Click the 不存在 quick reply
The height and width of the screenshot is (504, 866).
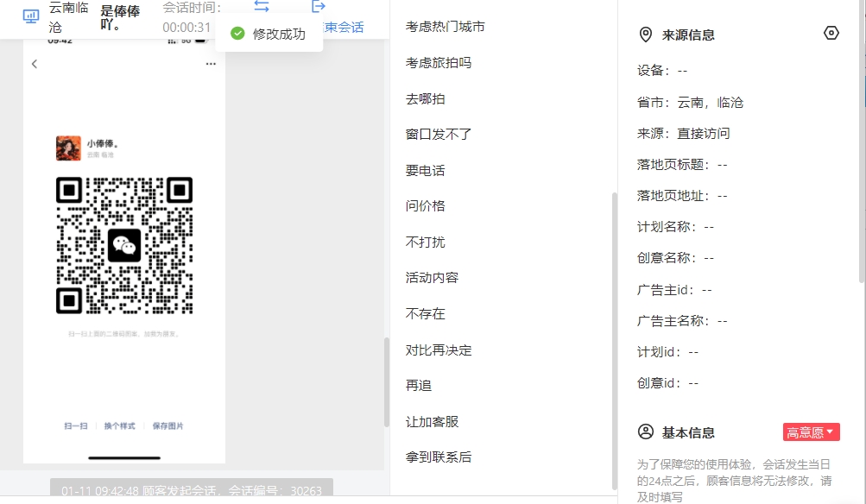click(x=426, y=314)
